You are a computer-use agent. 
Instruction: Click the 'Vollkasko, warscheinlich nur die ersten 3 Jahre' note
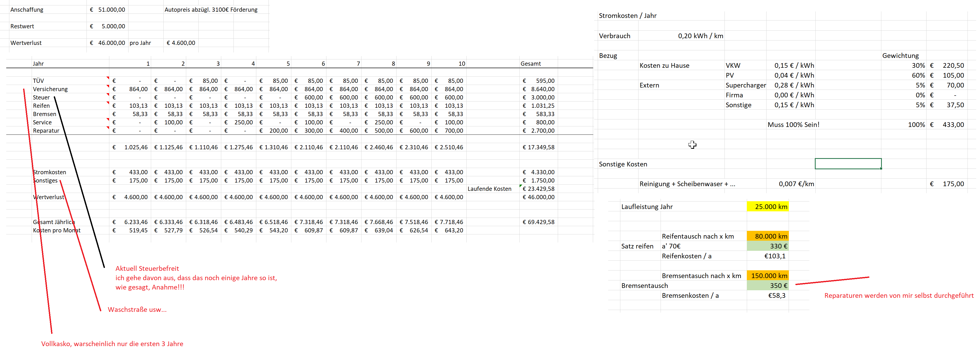pos(112,344)
